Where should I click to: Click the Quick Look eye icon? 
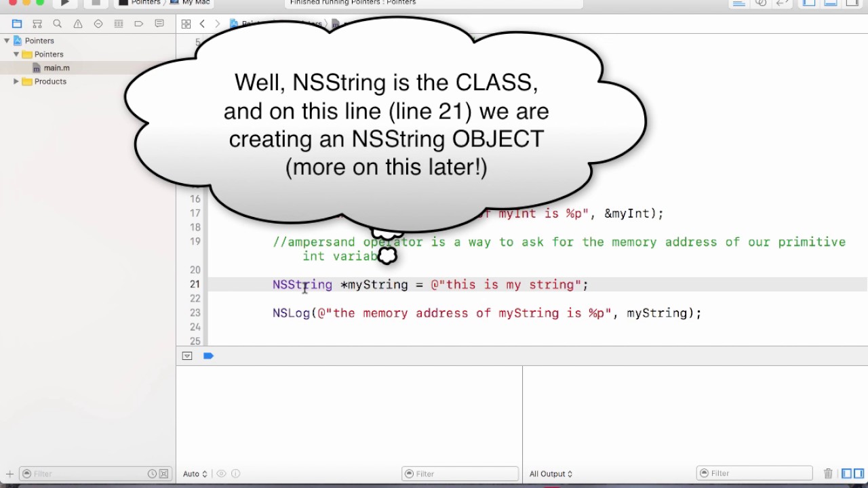[x=222, y=474]
